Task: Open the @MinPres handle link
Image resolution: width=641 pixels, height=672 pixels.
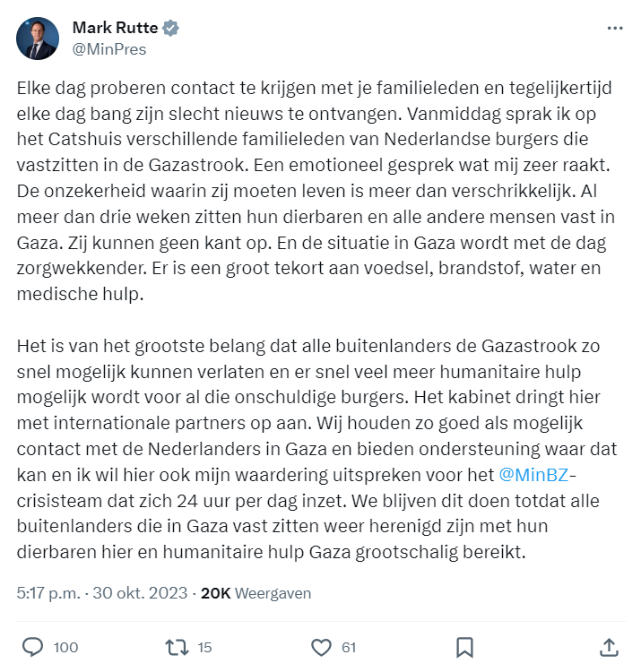Action: [x=108, y=49]
